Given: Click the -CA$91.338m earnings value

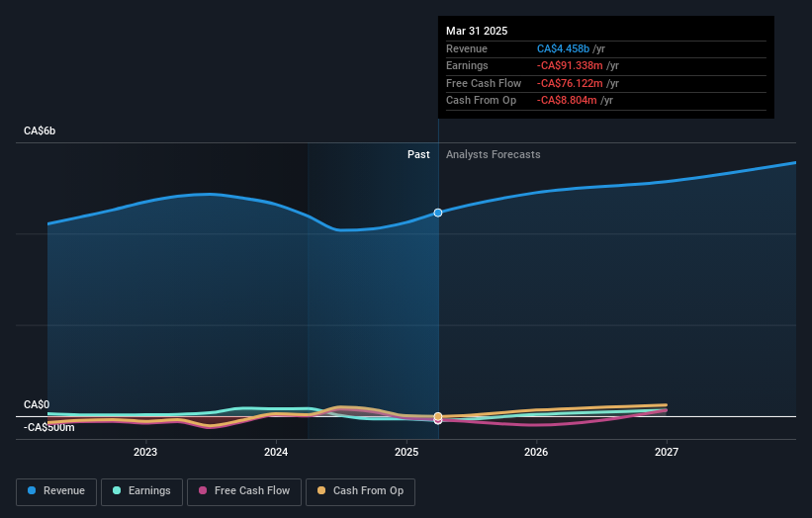Looking at the screenshot, I should [x=570, y=65].
